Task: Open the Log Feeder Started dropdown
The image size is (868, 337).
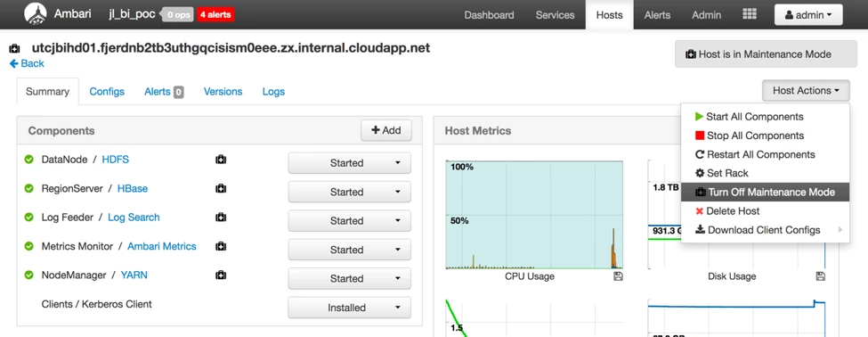Action: pos(349,220)
